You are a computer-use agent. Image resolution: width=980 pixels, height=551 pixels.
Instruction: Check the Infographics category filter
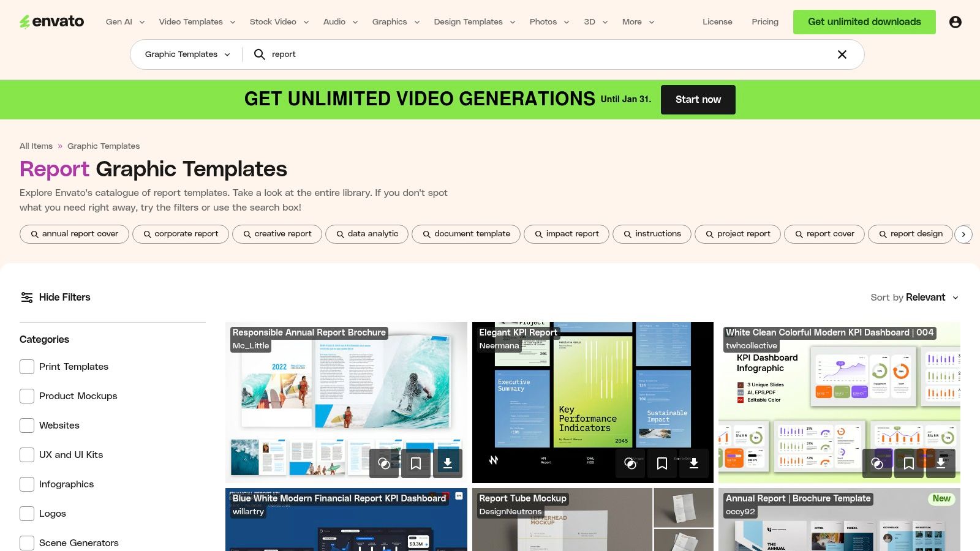(x=27, y=484)
